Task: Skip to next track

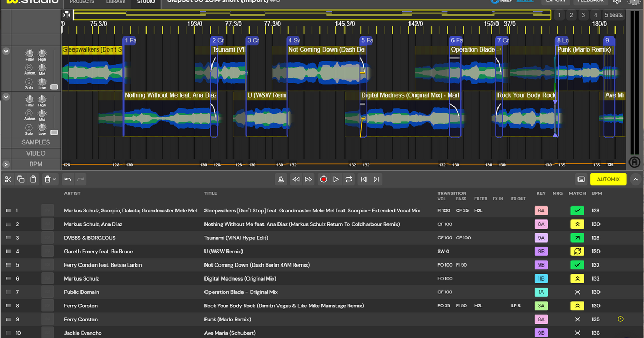Action: (x=376, y=179)
